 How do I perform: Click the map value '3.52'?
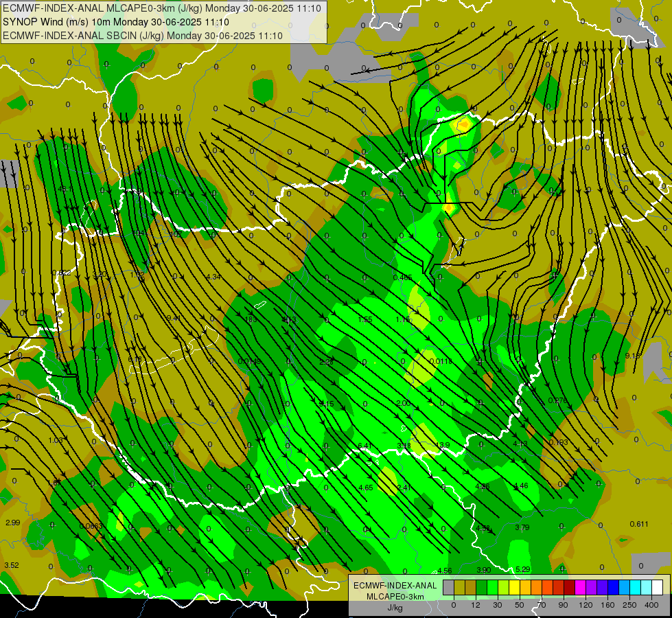[x=12, y=565]
